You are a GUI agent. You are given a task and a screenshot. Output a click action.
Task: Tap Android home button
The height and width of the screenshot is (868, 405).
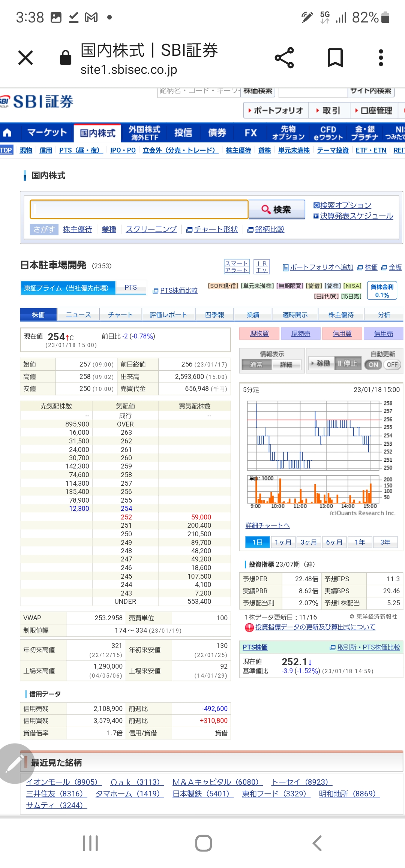click(x=204, y=843)
